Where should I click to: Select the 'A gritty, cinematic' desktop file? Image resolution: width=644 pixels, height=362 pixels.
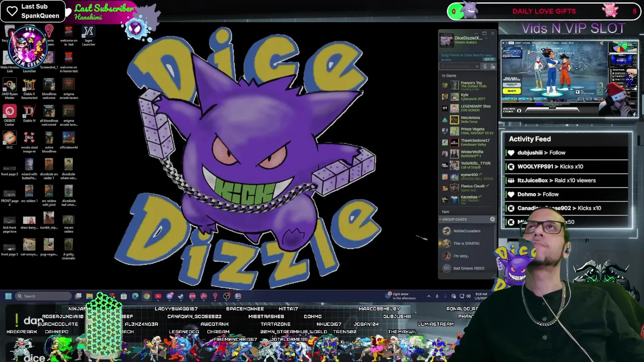(x=68, y=249)
